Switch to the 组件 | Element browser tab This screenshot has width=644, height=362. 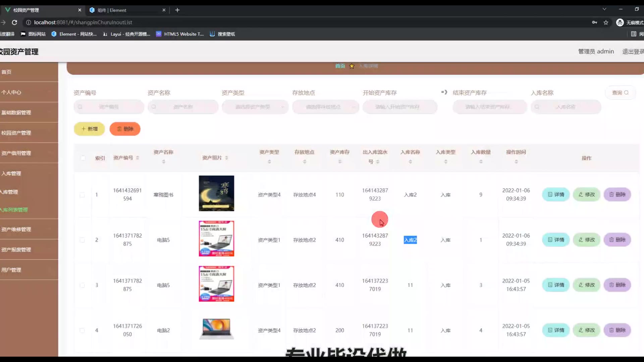(x=112, y=10)
